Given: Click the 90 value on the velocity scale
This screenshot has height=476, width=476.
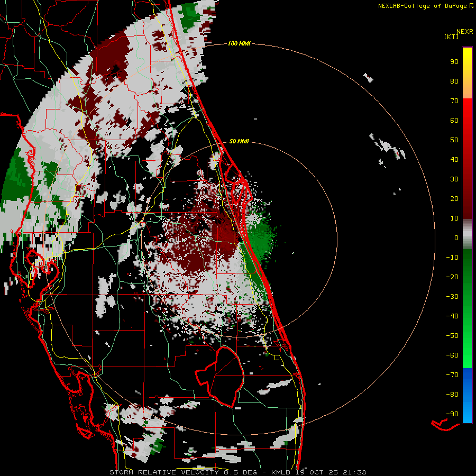Looking at the screenshot, I should [454, 62].
